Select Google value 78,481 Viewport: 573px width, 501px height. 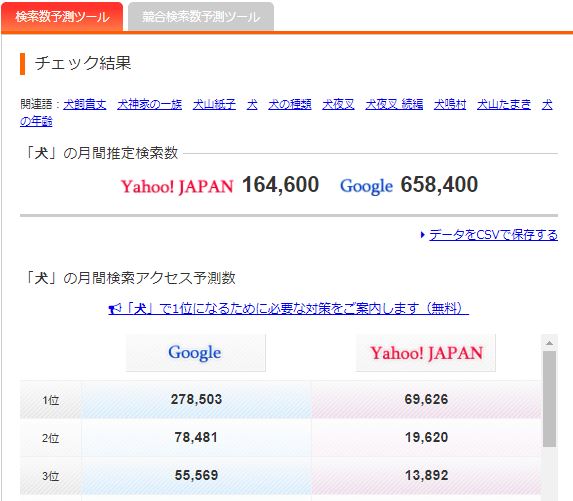pos(196,437)
